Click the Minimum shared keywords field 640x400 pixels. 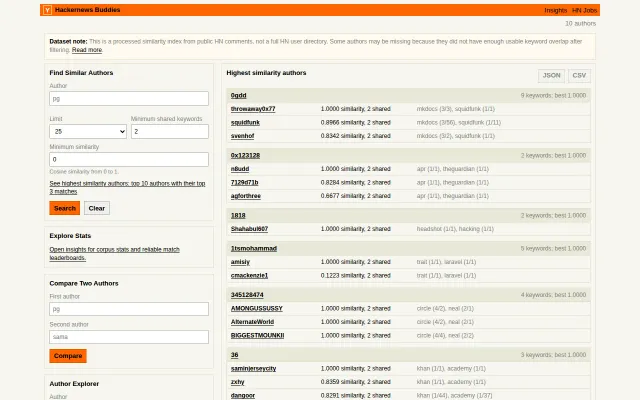170,131
